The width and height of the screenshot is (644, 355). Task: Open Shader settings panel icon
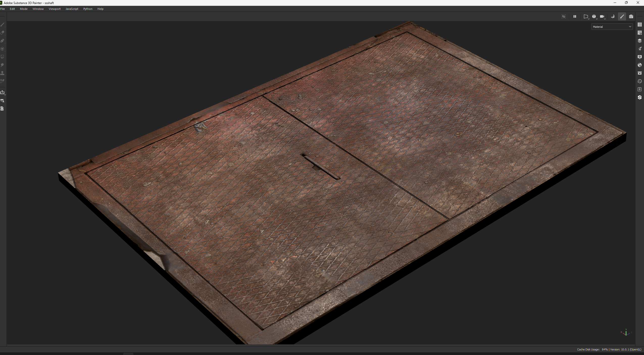point(640,65)
